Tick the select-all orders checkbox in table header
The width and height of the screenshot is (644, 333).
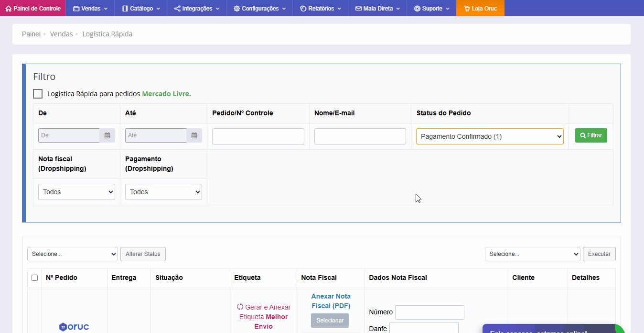(35, 278)
